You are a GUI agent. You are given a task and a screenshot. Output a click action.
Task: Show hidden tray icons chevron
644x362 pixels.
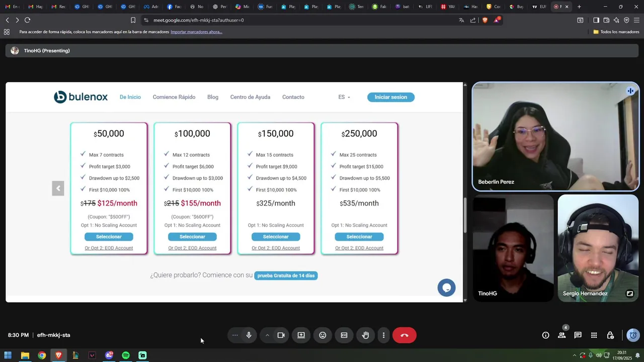click(575, 355)
